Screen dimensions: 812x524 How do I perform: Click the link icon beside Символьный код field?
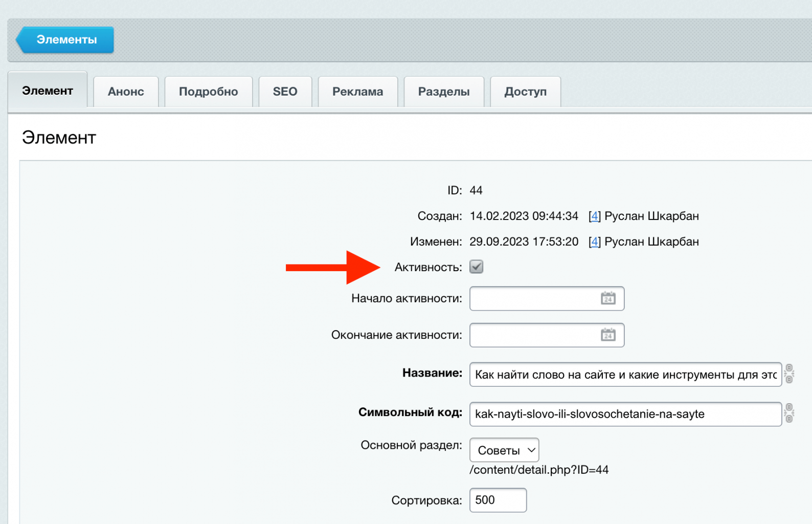790,413
